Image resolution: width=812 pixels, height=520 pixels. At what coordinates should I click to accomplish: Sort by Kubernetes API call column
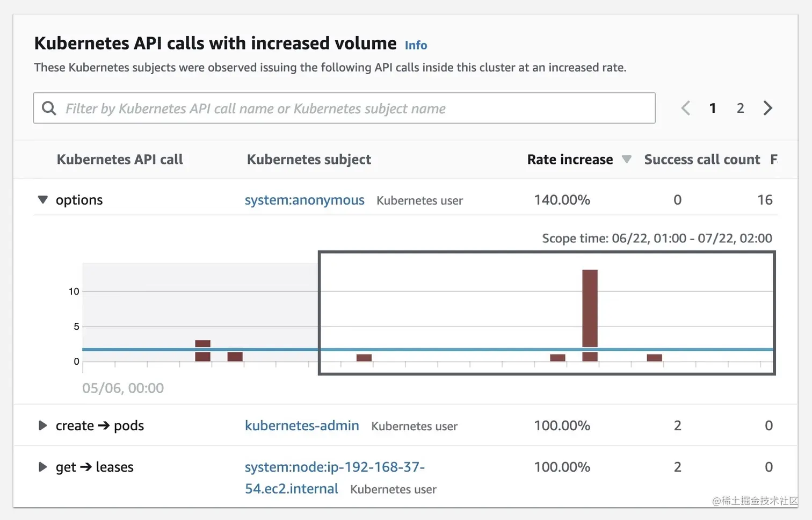(120, 160)
